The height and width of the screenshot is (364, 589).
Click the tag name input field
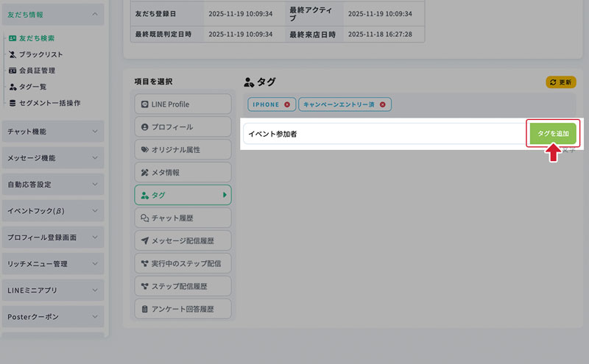(x=384, y=134)
